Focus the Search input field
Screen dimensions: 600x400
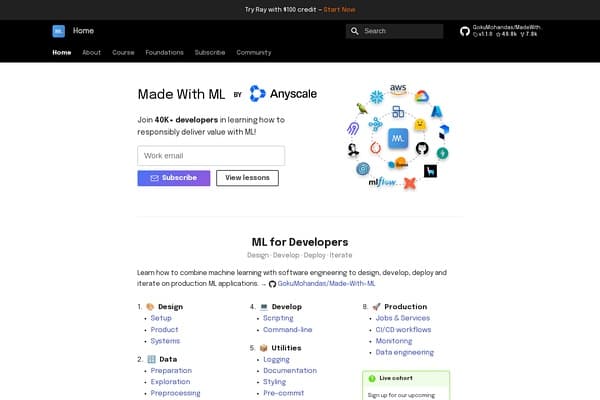[x=394, y=31]
